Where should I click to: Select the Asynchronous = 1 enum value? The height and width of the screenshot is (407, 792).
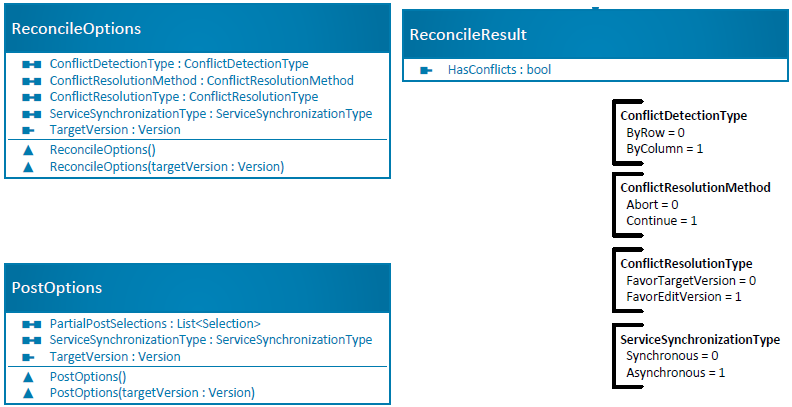tap(676, 373)
